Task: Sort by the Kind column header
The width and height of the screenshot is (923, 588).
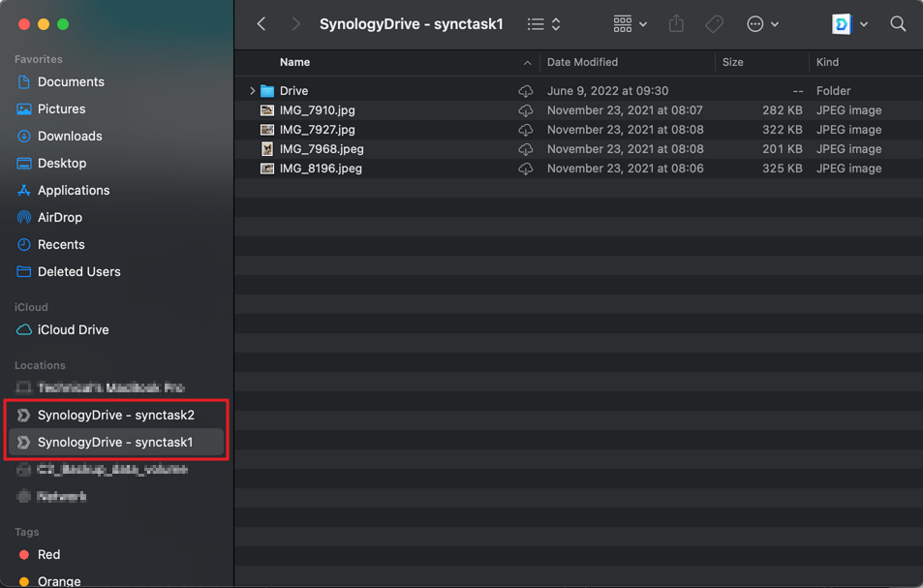Action: click(827, 62)
